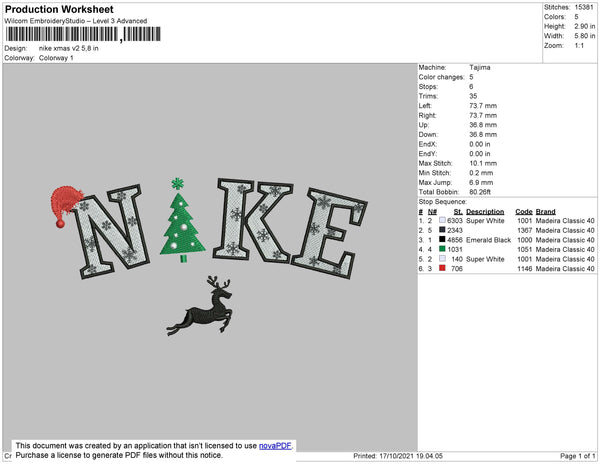
Task: Click "Madeira Classic 40" in the 1031 row
Action: 565,249
